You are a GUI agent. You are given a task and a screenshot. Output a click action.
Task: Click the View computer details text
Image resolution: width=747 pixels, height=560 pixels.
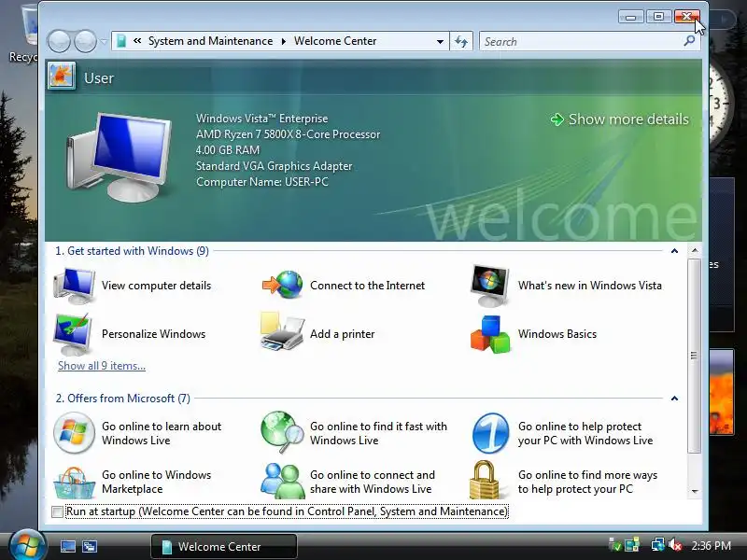[156, 286]
